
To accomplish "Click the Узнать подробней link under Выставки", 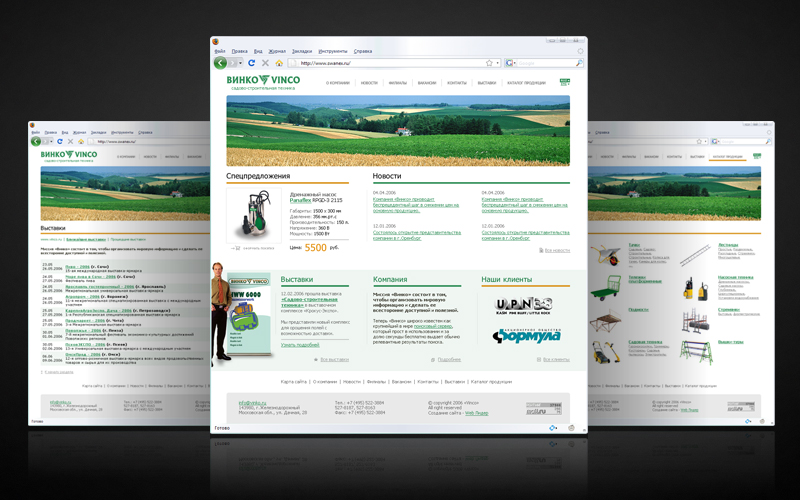I will click(300, 345).
